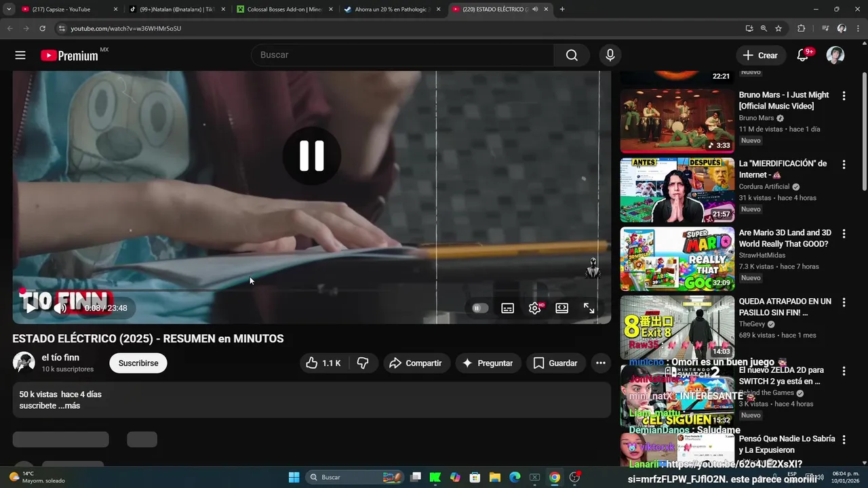Save the video with Guardar

(555, 363)
